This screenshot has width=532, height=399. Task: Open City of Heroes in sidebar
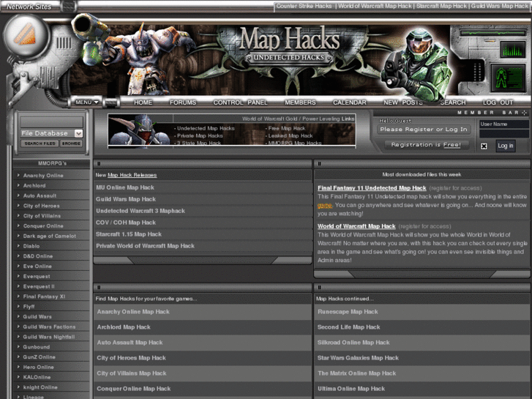tap(41, 206)
